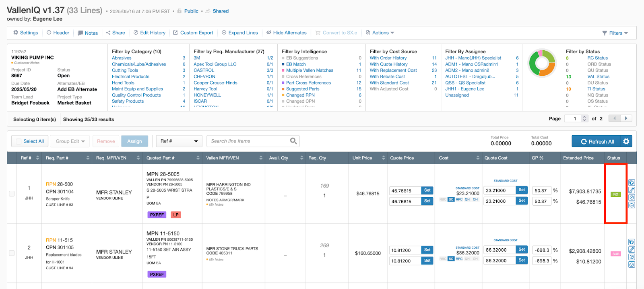Check the Select All checkbox
Screen dimensions: 644x289
(x=19, y=141)
